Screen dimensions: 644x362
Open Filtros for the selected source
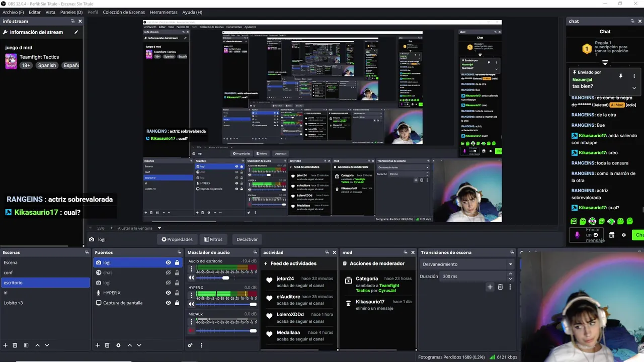213,239
